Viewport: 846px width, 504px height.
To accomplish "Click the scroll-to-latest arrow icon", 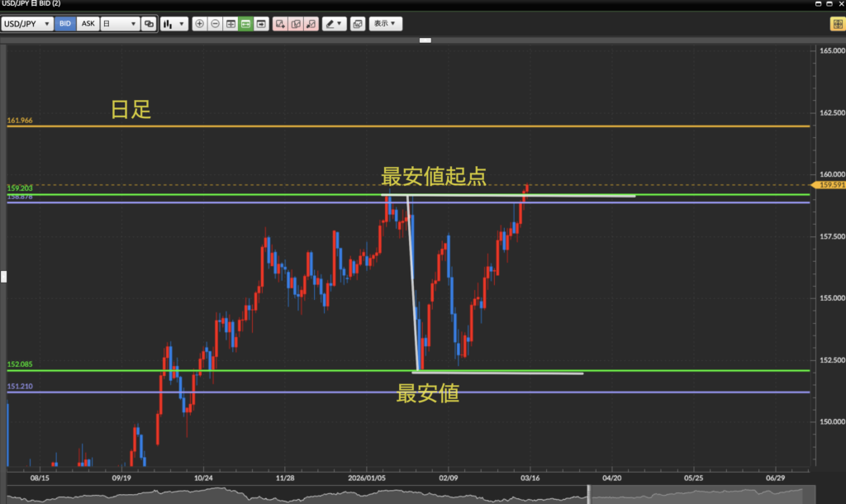I will 261,24.
